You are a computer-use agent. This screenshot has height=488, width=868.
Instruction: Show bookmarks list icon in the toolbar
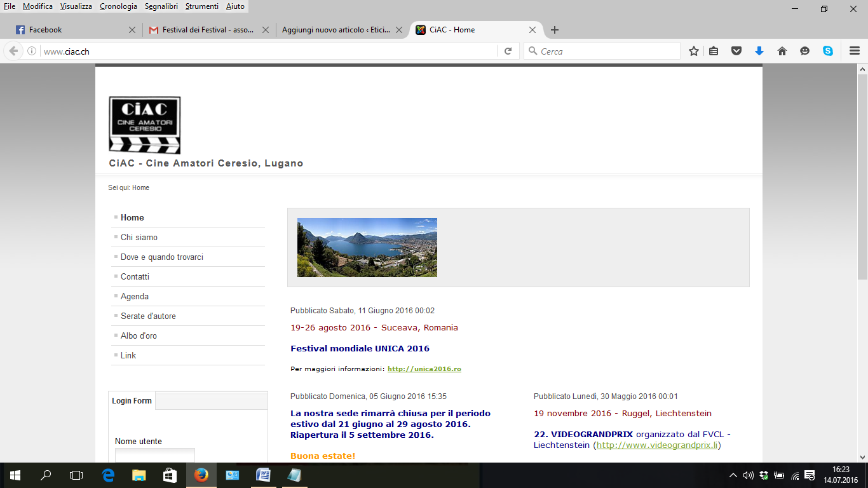714,51
